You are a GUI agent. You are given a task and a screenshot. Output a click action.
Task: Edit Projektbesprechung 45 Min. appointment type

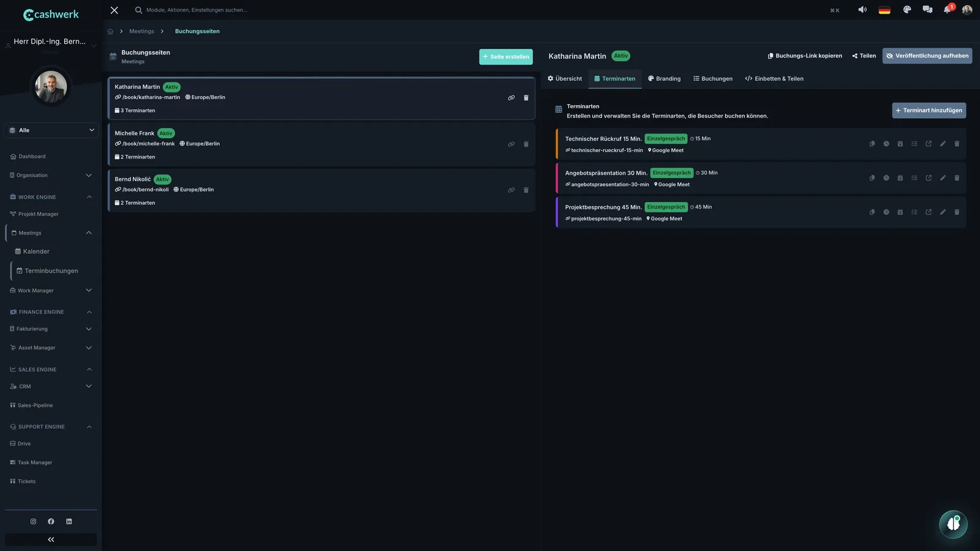(943, 212)
